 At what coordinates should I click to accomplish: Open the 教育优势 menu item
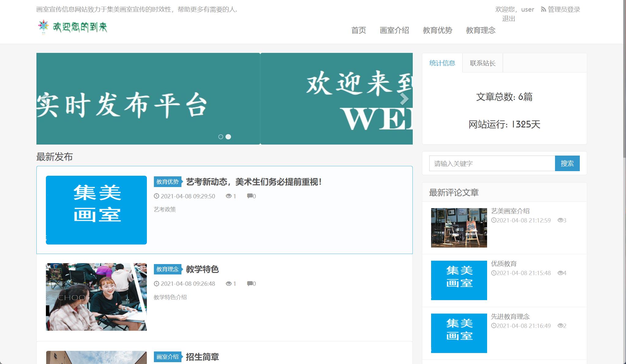(x=438, y=30)
